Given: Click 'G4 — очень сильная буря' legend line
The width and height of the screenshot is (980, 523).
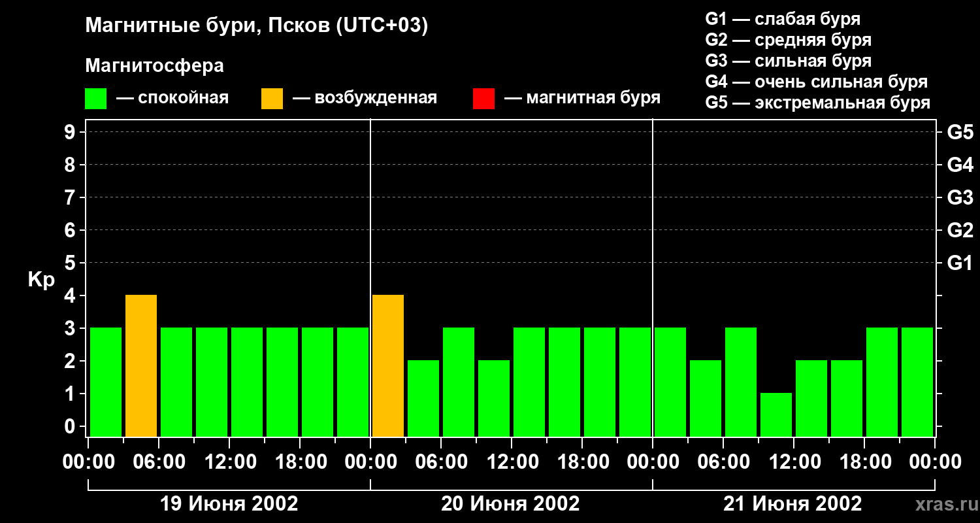Looking at the screenshot, I should coord(817,82).
